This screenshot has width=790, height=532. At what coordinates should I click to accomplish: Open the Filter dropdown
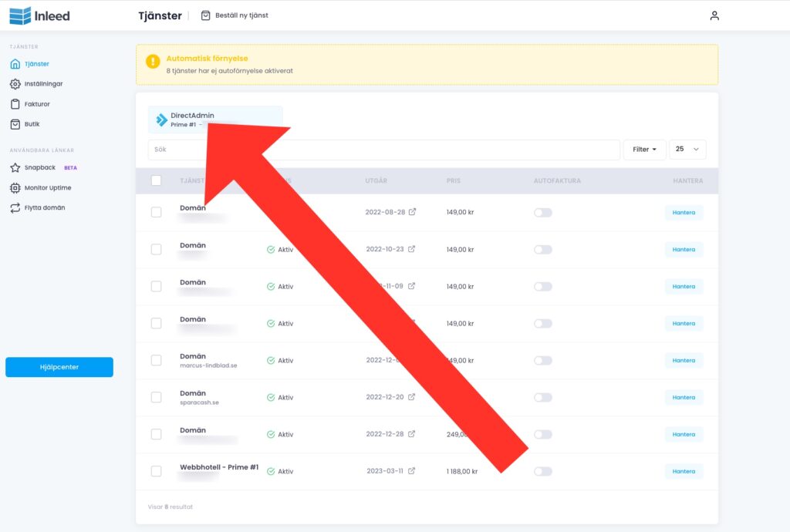tap(644, 150)
